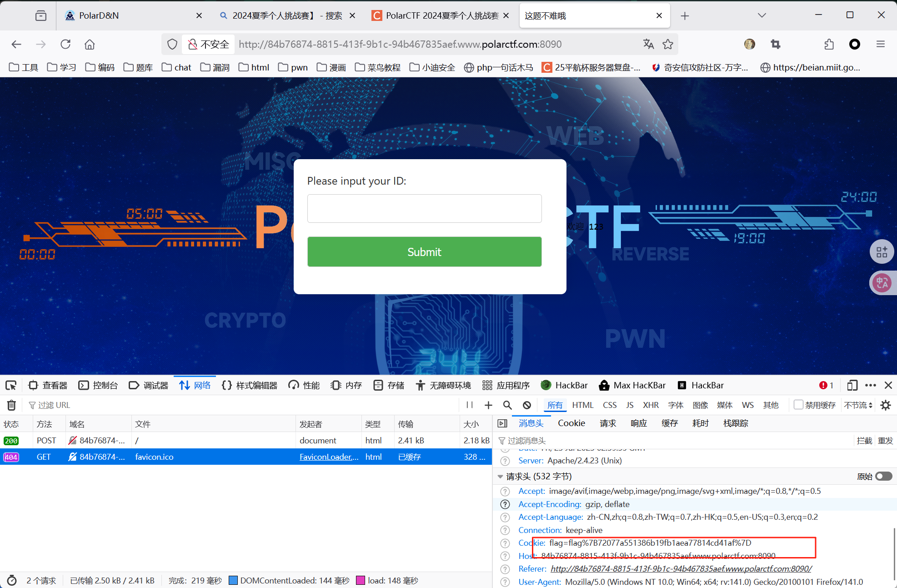Switch to the Cookie details tab
The width and height of the screenshot is (897, 588).
pos(571,423)
